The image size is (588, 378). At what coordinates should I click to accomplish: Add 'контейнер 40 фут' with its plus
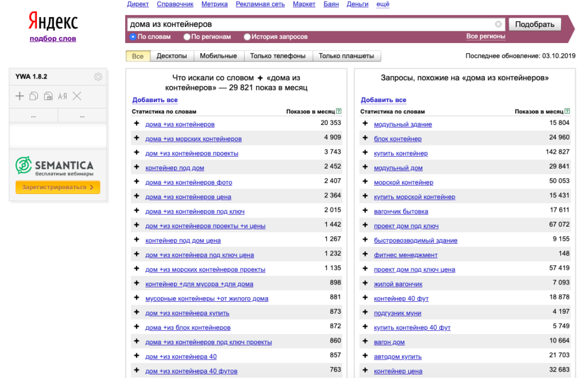click(365, 298)
